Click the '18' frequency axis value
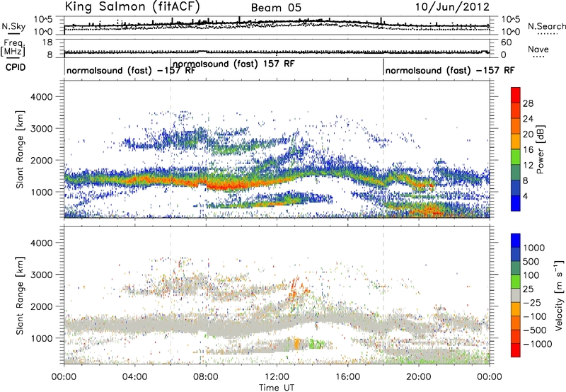The width and height of the screenshot is (566, 392). (x=47, y=42)
